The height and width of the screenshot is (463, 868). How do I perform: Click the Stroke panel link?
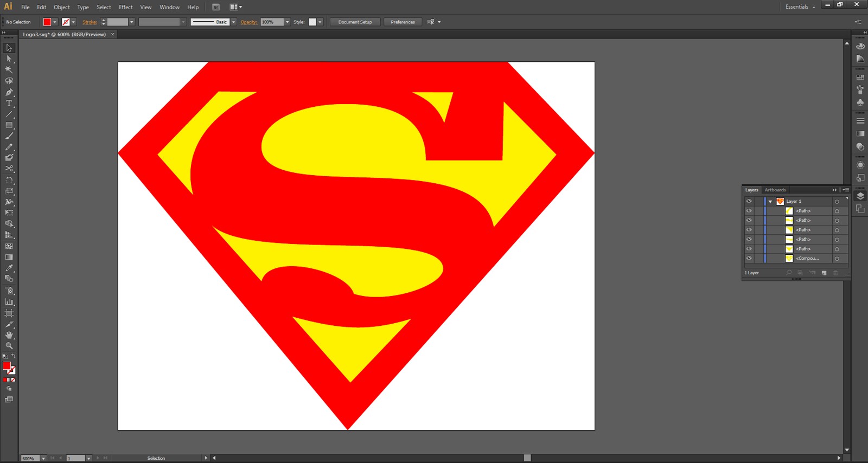90,22
